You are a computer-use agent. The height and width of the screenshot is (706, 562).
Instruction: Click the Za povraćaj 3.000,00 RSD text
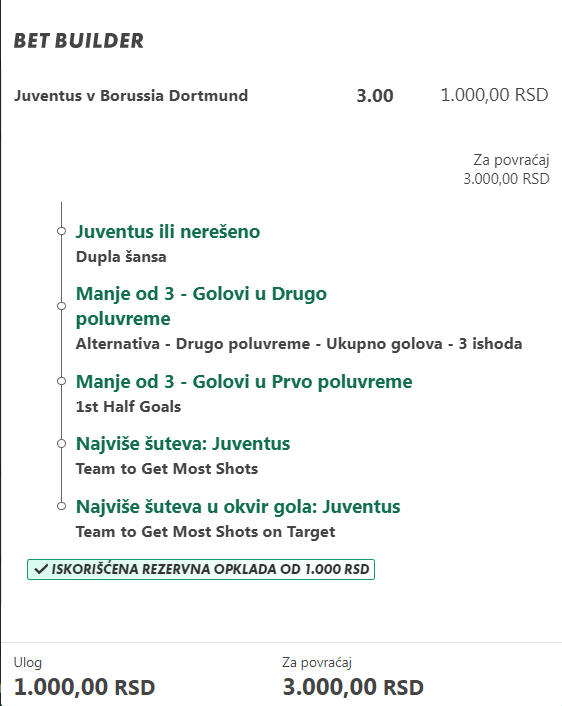tap(507, 169)
